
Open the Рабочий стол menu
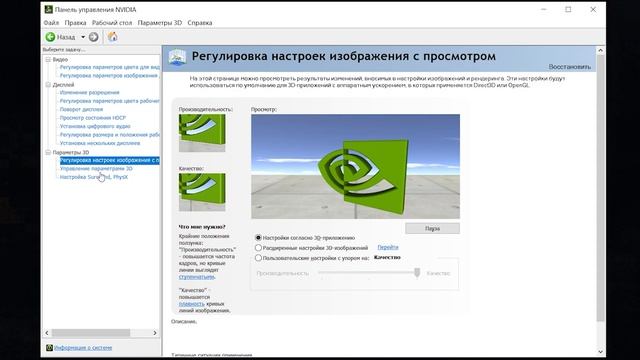[112, 23]
